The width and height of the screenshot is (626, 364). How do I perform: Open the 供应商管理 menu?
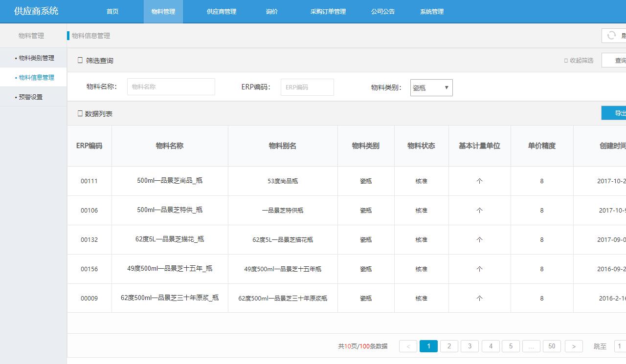pyautogui.click(x=222, y=12)
